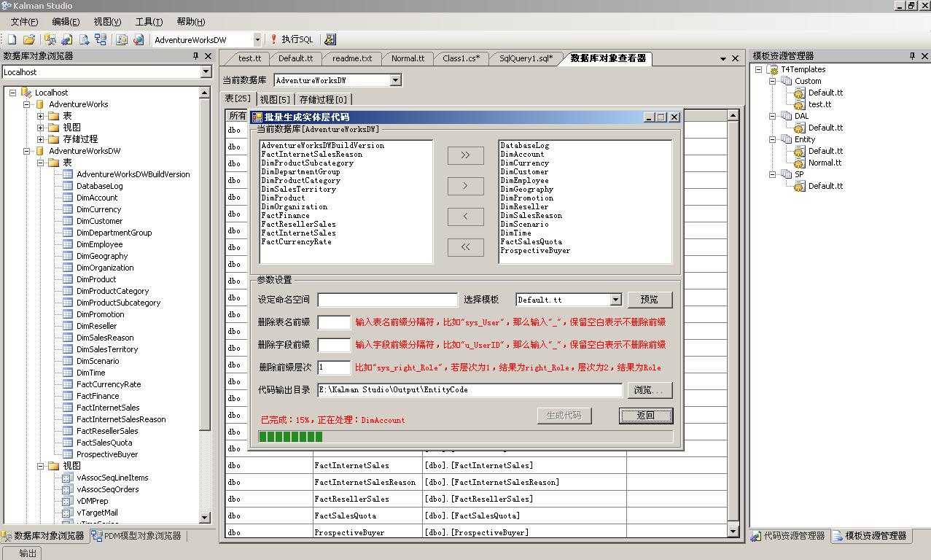Collapse the Entity templates folder
The height and width of the screenshot is (560, 931).
(x=773, y=139)
